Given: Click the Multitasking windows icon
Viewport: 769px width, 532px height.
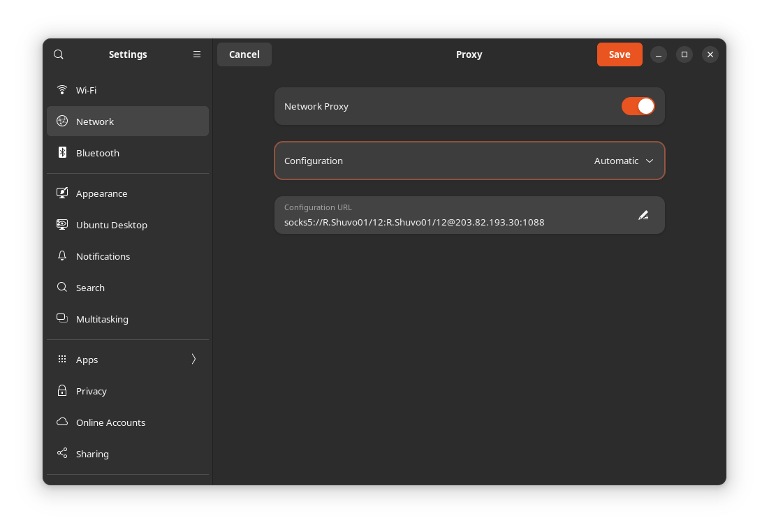Looking at the screenshot, I should point(62,318).
